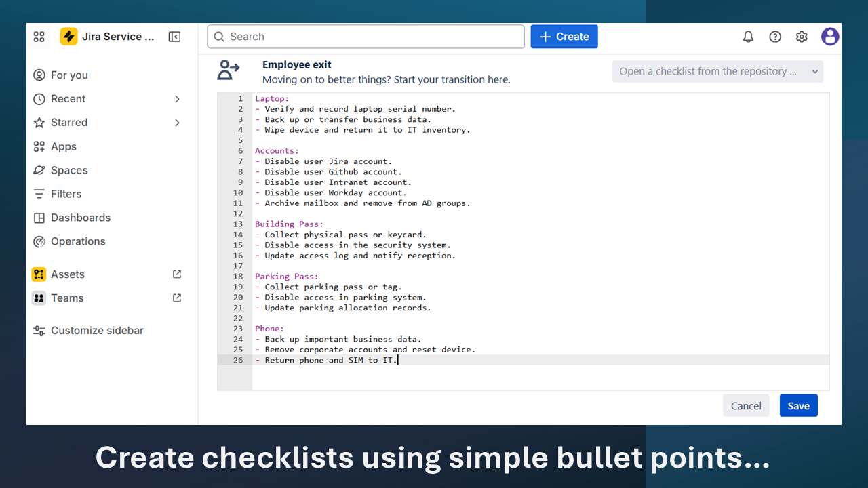
Task: Open the settings gear
Action: (x=802, y=37)
